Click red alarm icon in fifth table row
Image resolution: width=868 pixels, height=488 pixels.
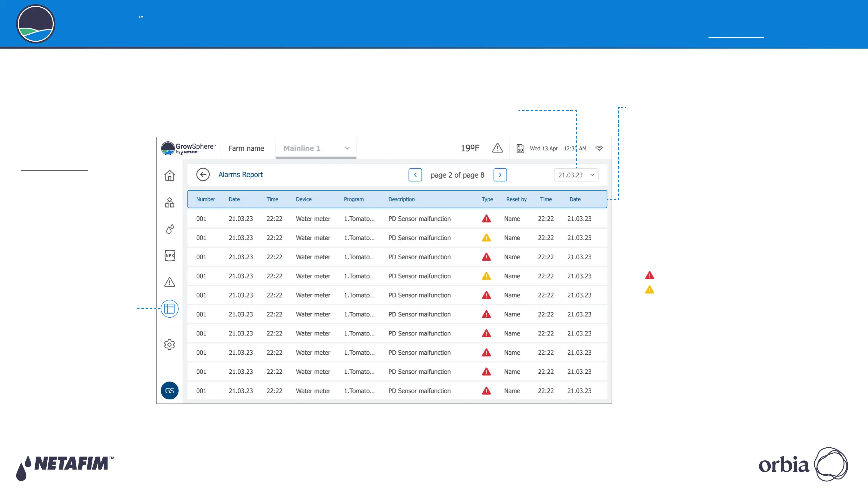486,295
